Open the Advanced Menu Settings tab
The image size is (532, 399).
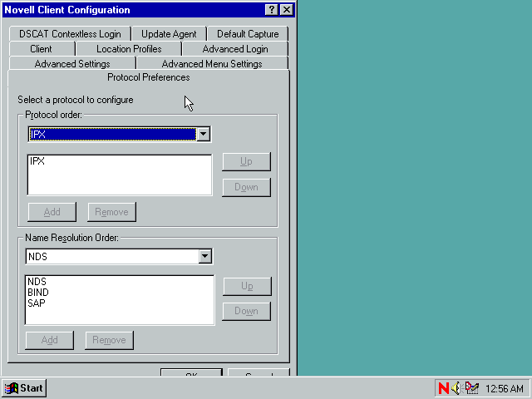click(211, 64)
